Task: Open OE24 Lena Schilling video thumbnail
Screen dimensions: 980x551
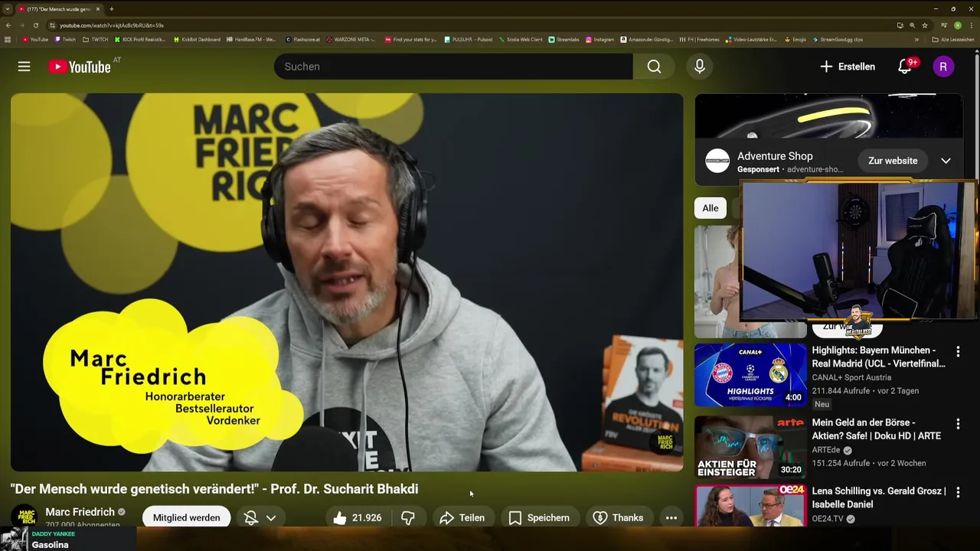Action: coord(750,506)
